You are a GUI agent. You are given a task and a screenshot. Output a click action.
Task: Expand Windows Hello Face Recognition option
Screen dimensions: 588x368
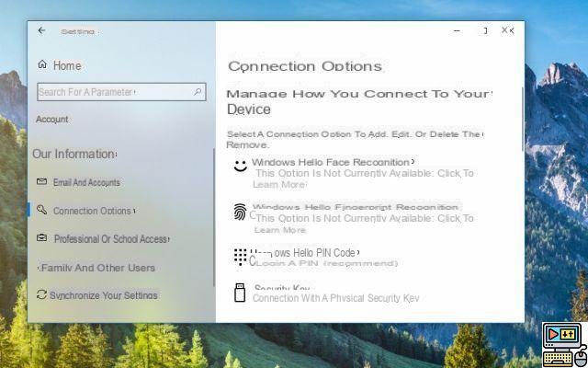tap(333, 162)
